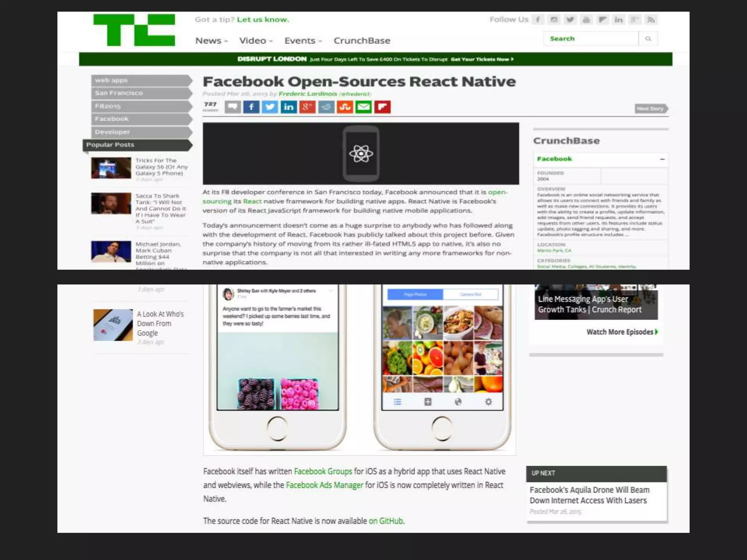Share on Reddit using the share bar
This screenshot has width=747, height=560.
[x=326, y=107]
